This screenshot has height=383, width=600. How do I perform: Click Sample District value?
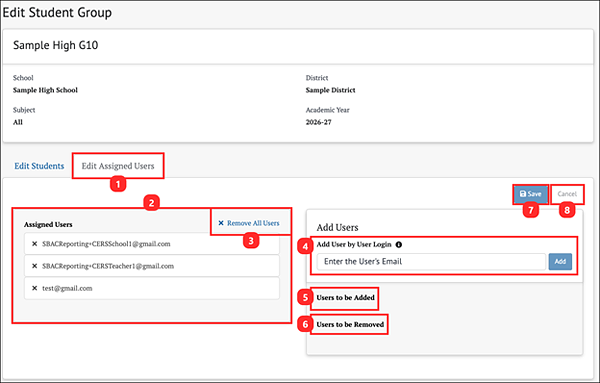pyautogui.click(x=330, y=90)
